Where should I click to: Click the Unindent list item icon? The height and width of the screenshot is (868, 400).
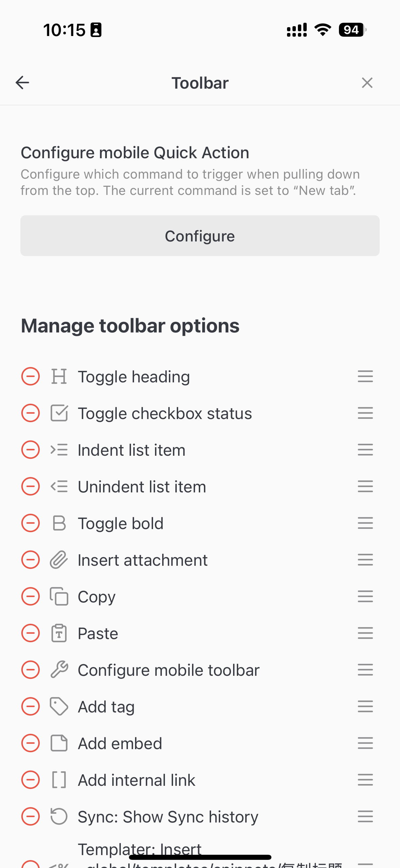[x=59, y=486]
